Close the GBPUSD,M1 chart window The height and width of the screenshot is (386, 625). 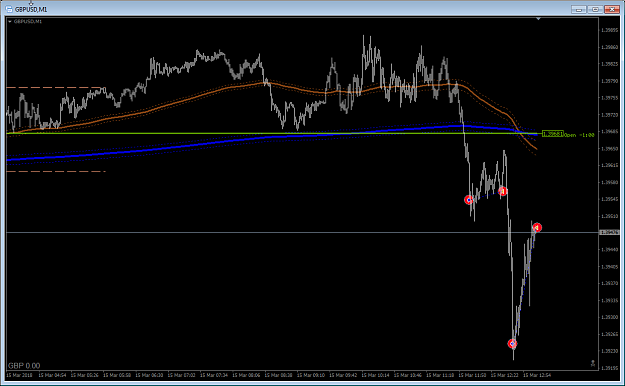point(612,9)
